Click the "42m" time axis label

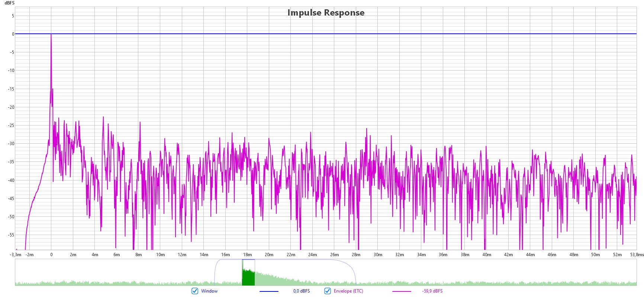click(x=508, y=255)
